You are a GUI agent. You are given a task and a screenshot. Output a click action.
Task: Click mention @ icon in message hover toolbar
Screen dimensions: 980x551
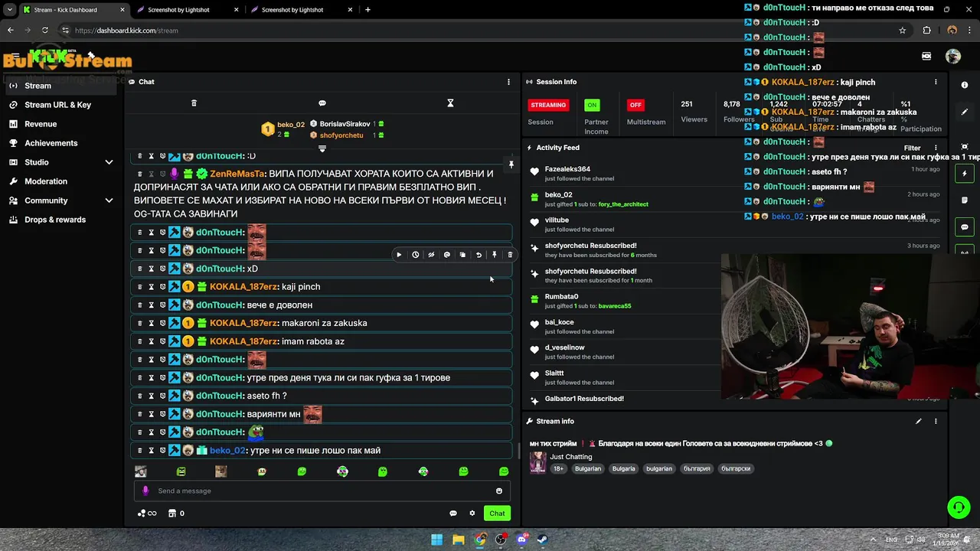447,255
